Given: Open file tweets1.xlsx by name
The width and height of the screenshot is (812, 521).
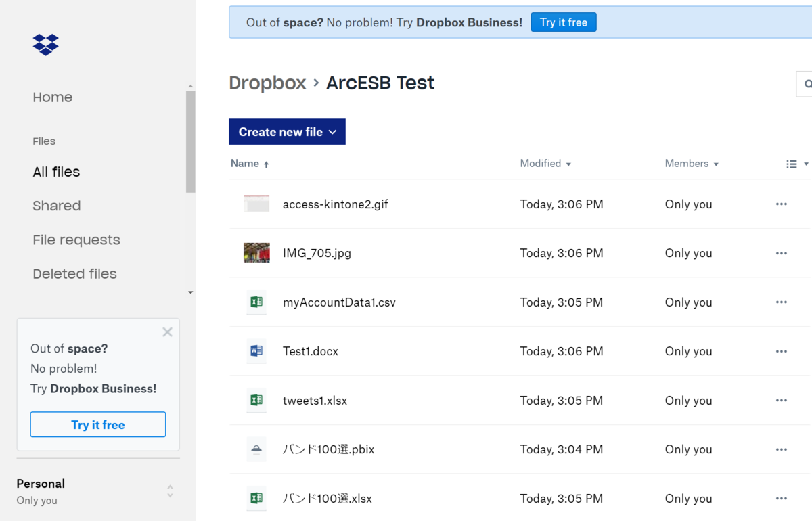Looking at the screenshot, I should [x=315, y=401].
